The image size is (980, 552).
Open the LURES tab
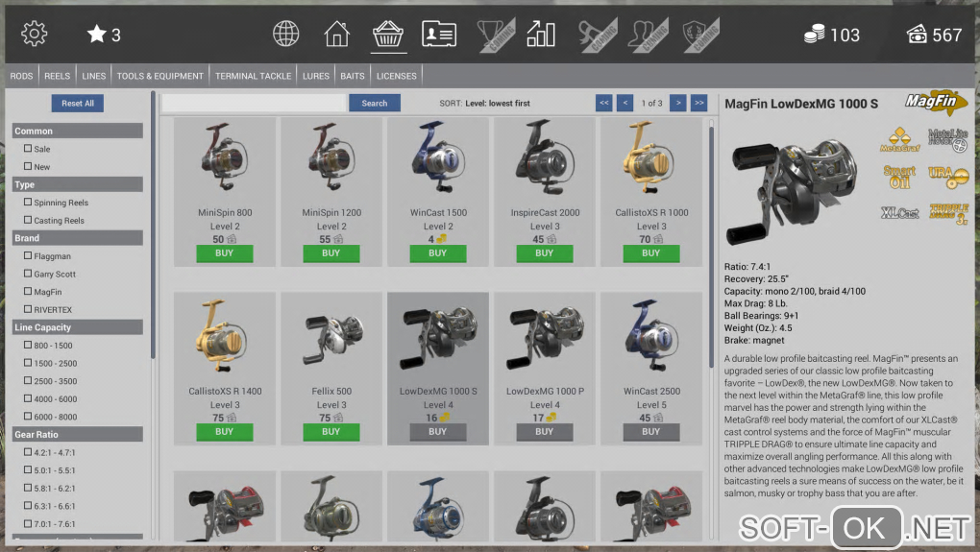(x=316, y=76)
